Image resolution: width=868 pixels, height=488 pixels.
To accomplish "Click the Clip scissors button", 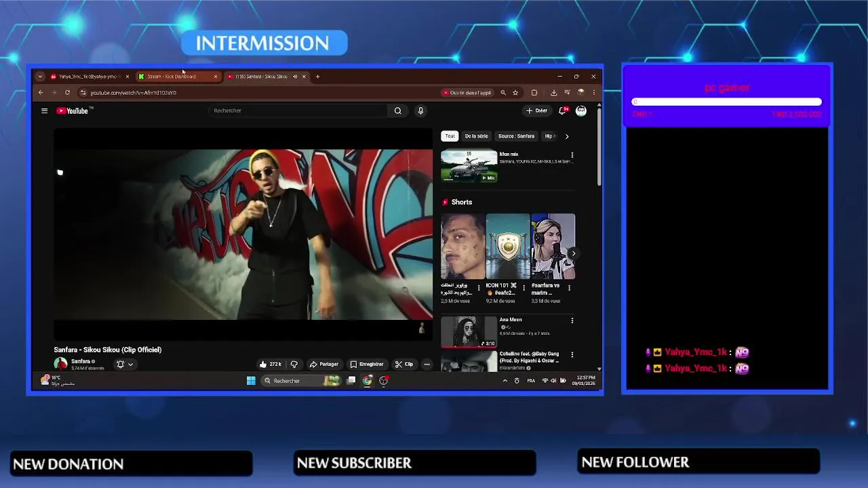I will (x=404, y=364).
